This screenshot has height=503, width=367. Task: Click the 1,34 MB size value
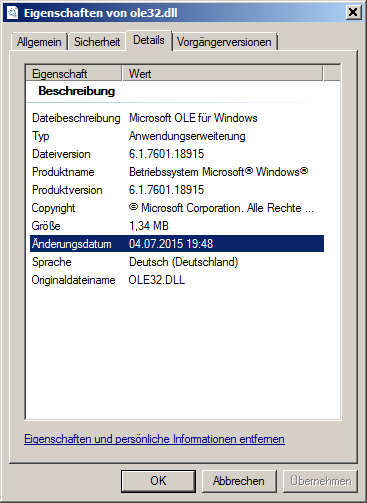click(149, 226)
